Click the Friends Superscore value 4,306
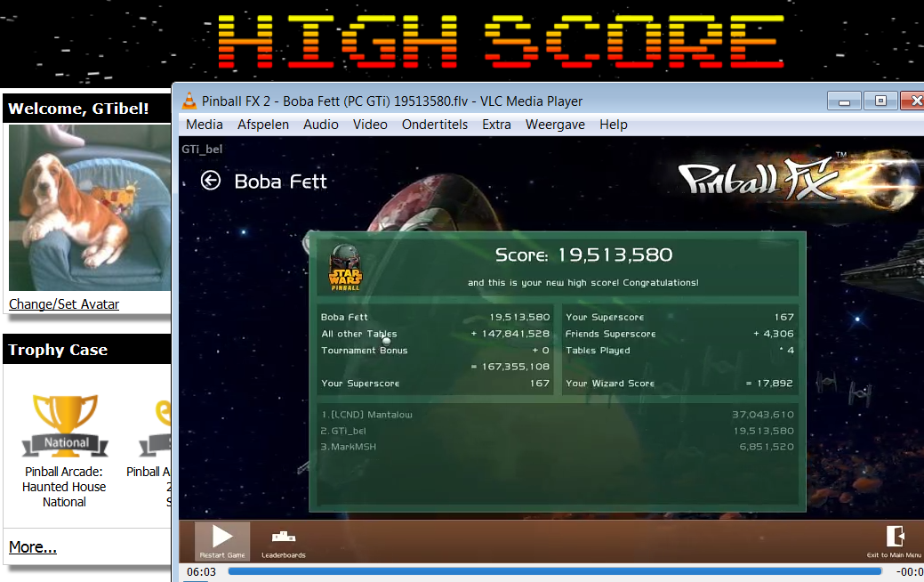Image resolution: width=924 pixels, height=582 pixels. pyautogui.click(x=773, y=334)
